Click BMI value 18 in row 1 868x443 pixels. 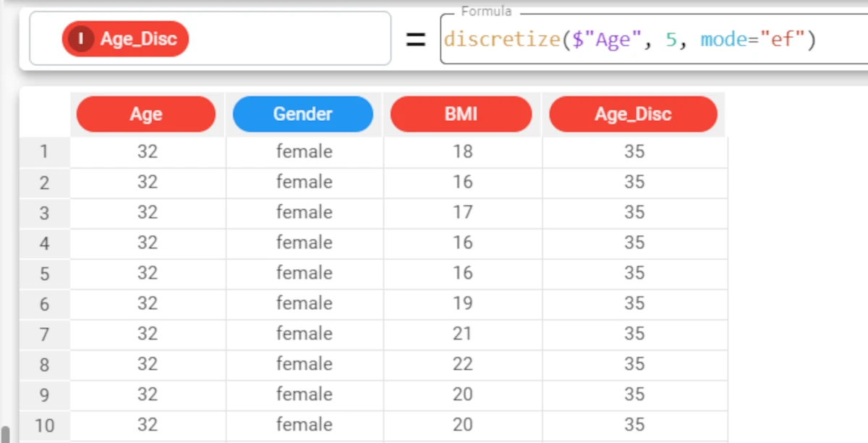tap(463, 151)
